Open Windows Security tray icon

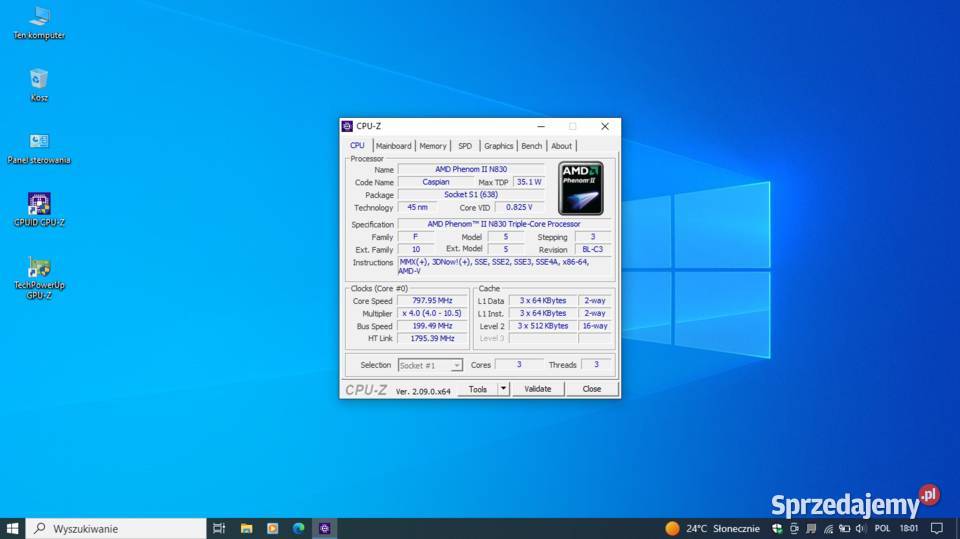click(x=777, y=528)
